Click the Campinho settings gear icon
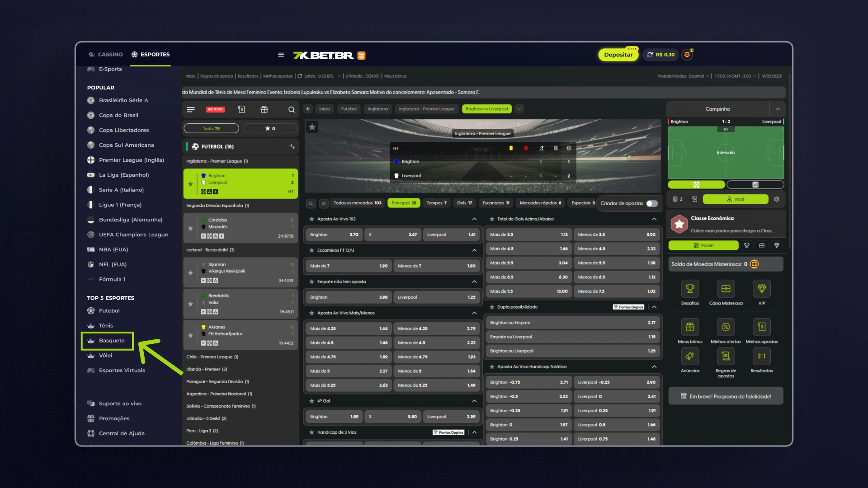 point(777,199)
